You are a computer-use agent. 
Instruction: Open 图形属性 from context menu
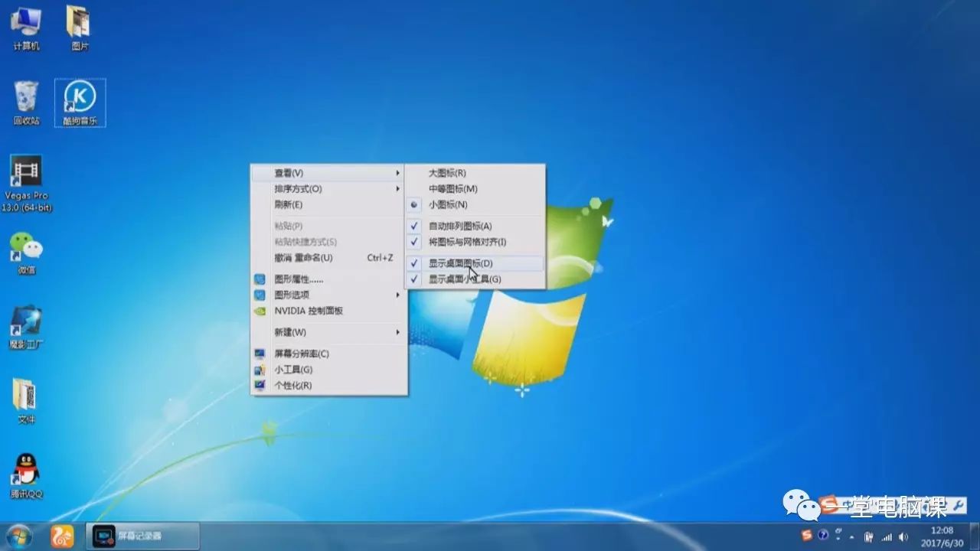pos(328,279)
